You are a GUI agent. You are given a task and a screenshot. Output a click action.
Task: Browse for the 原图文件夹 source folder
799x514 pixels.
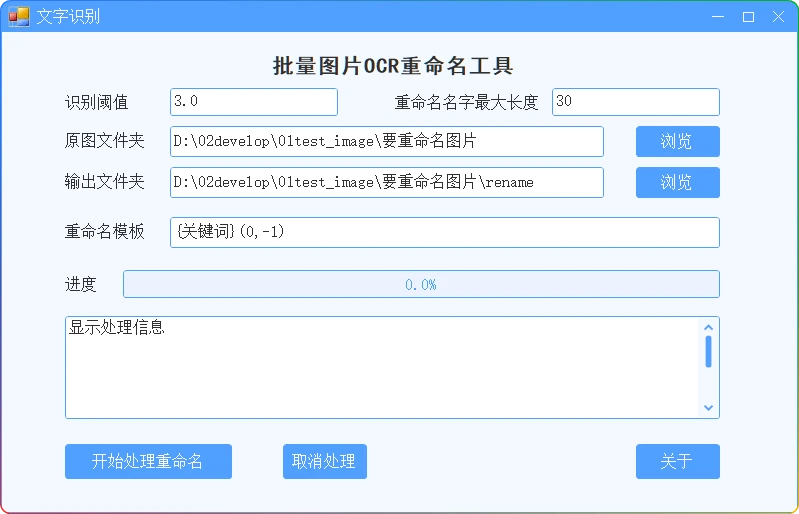(x=678, y=141)
